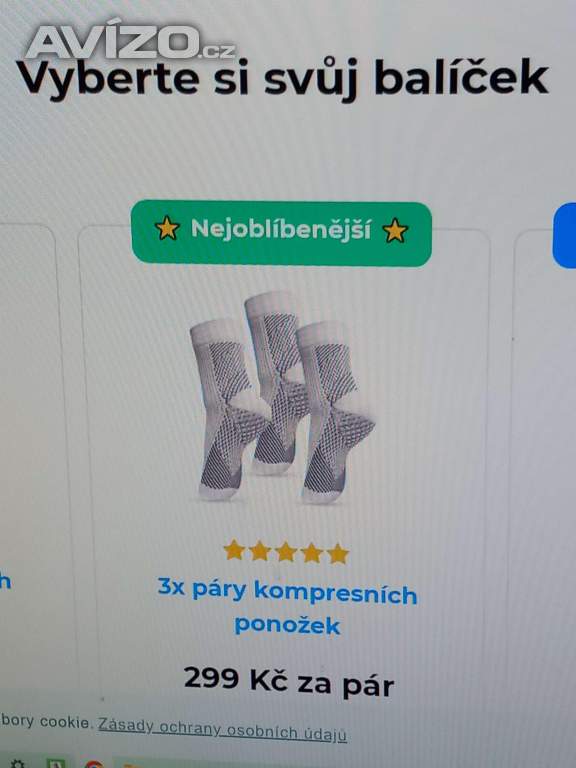Click the 299 Kč za pár price
Screen dimensions: 576x768
(x=289, y=681)
